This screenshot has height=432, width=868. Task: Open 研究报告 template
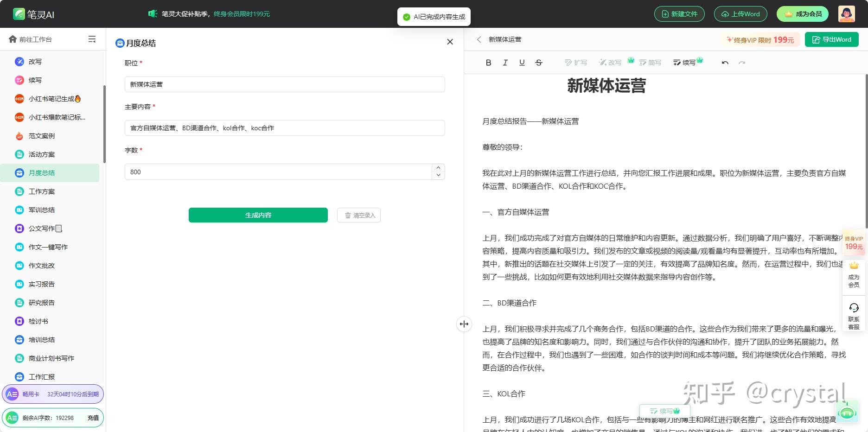(50, 303)
